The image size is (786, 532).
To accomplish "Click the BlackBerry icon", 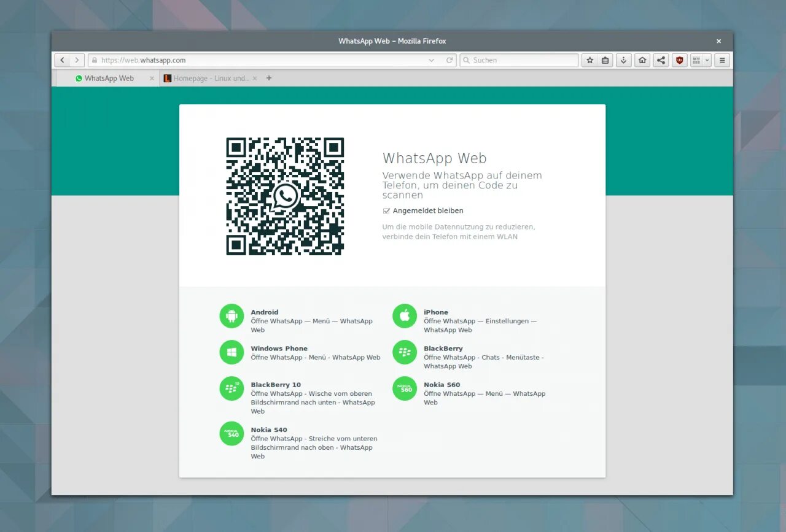I will pyautogui.click(x=405, y=352).
